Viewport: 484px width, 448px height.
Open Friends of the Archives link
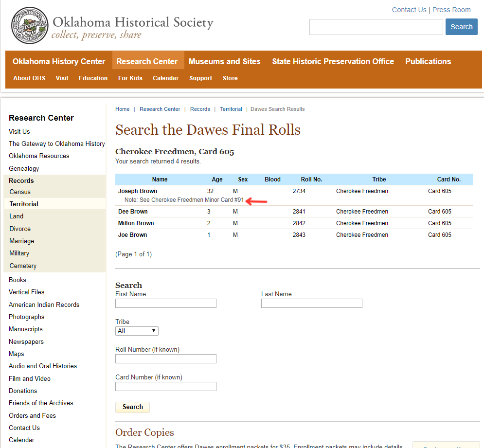41,403
